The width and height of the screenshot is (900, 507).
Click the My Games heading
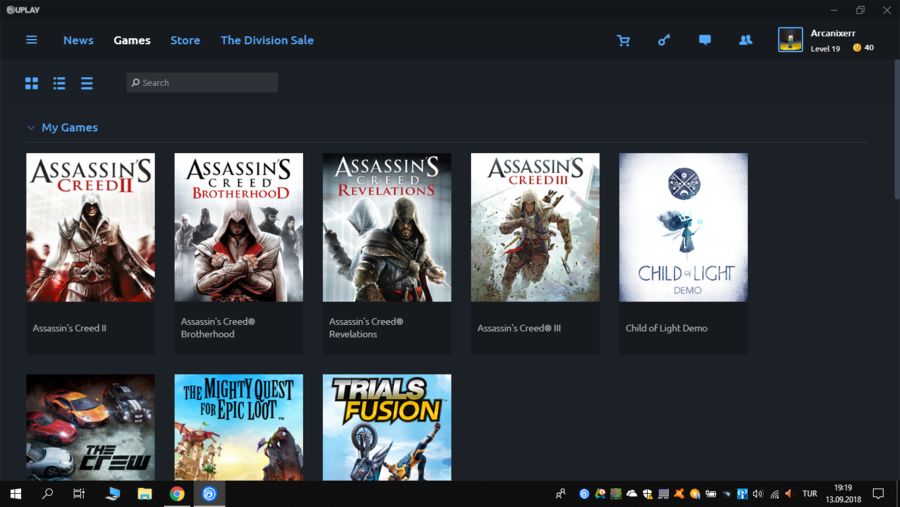click(x=69, y=127)
